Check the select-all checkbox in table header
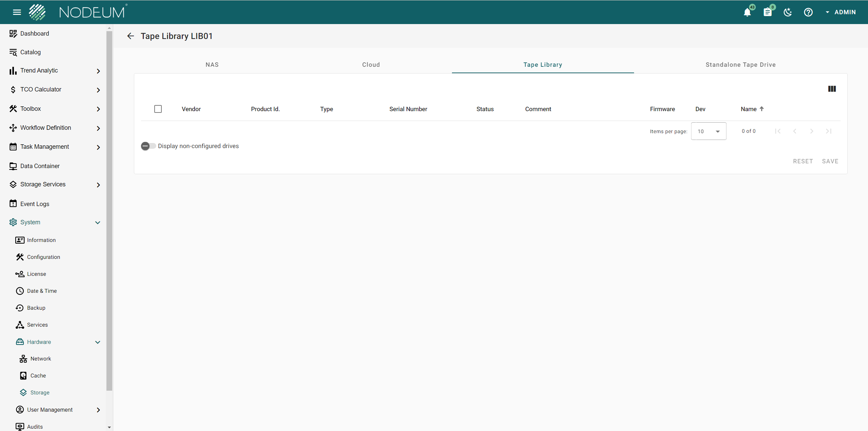Viewport: 868px width, 431px height. [x=158, y=109]
